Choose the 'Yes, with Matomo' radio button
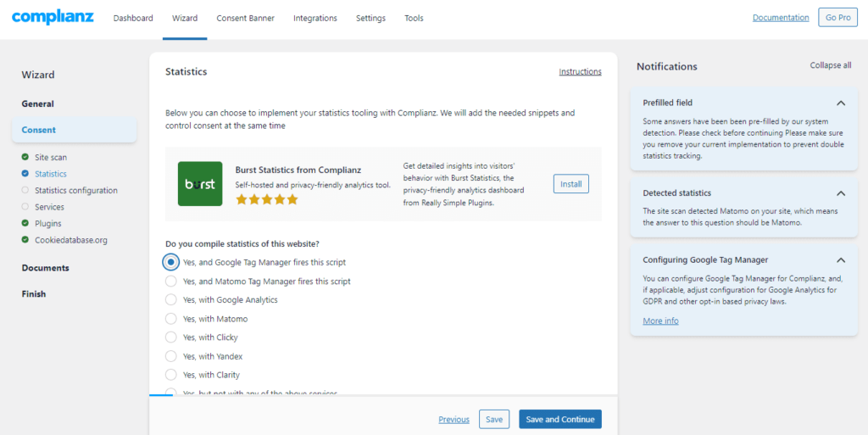Viewport: 868px width, 435px height. (x=171, y=319)
